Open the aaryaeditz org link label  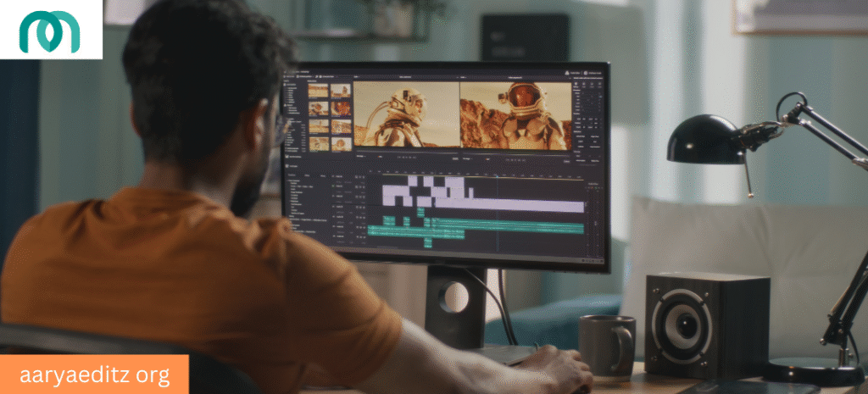click(94, 375)
